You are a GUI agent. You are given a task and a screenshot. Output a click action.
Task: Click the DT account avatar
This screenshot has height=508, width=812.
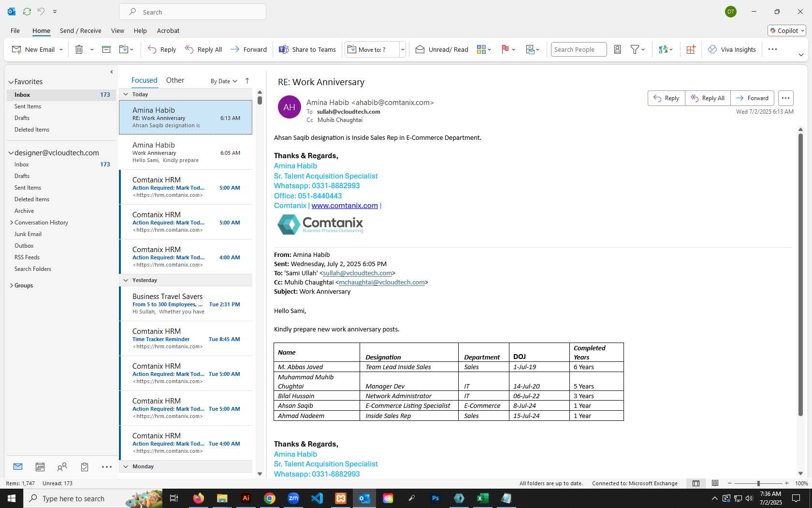click(x=731, y=12)
